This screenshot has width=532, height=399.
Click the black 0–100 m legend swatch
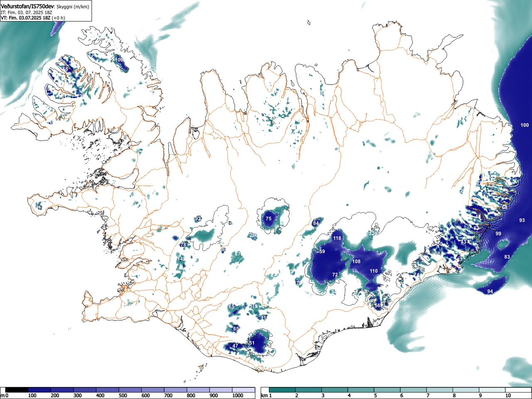17,390
